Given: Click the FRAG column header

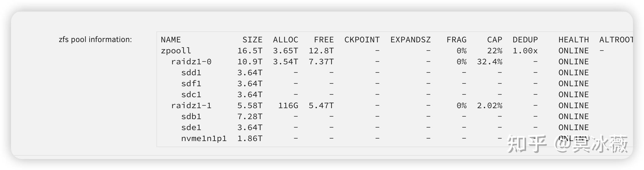Looking at the screenshot, I should [x=456, y=40].
